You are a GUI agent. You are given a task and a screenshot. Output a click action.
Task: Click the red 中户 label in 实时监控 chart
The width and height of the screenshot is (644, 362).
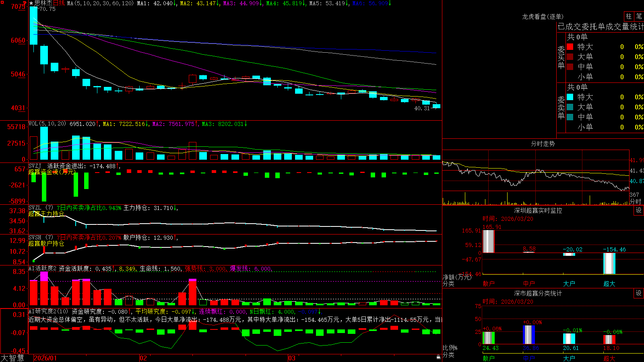click(x=529, y=284)
